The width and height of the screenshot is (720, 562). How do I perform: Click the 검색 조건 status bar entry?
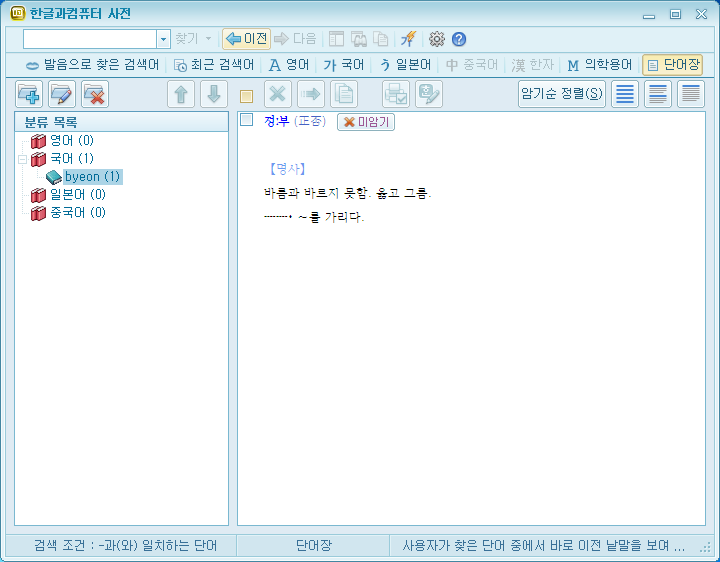point(125,545)
